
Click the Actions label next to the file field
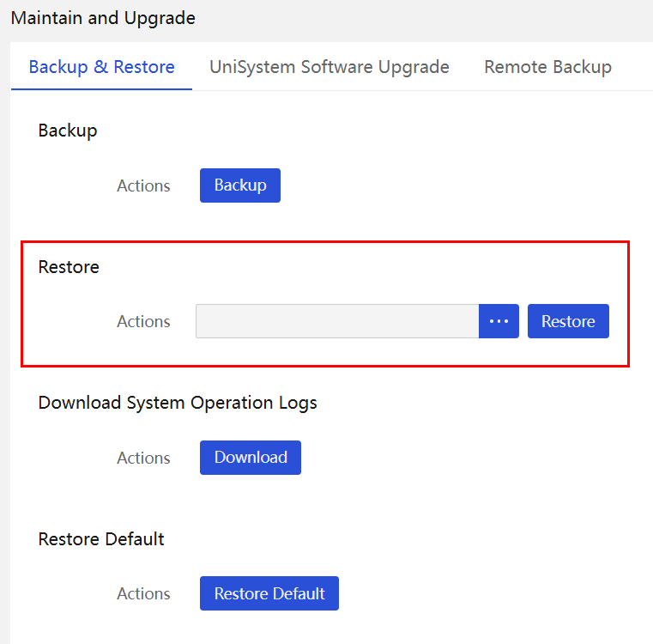[143, 321]
